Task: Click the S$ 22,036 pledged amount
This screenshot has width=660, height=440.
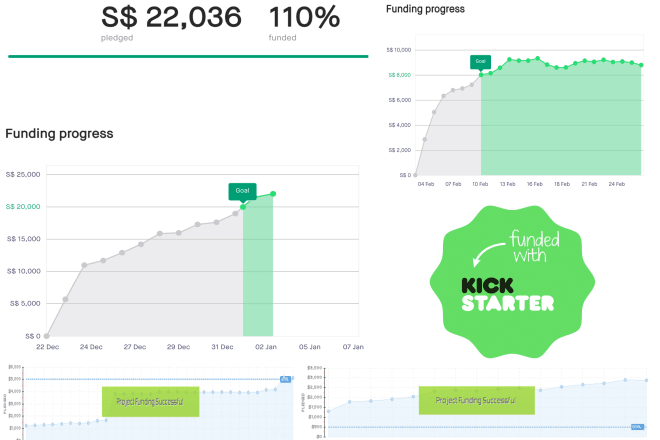Action: [x=171, y=18]
